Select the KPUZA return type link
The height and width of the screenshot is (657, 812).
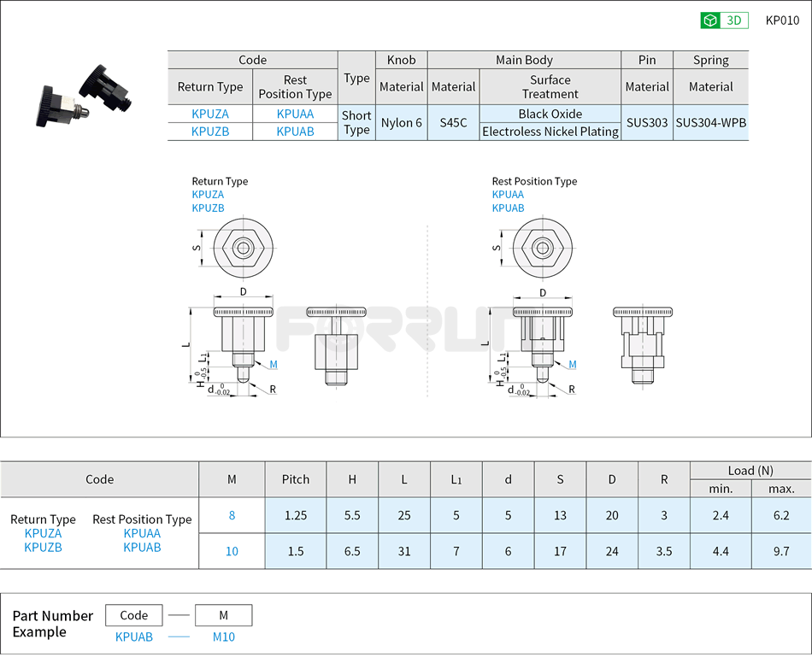point(209,114)
